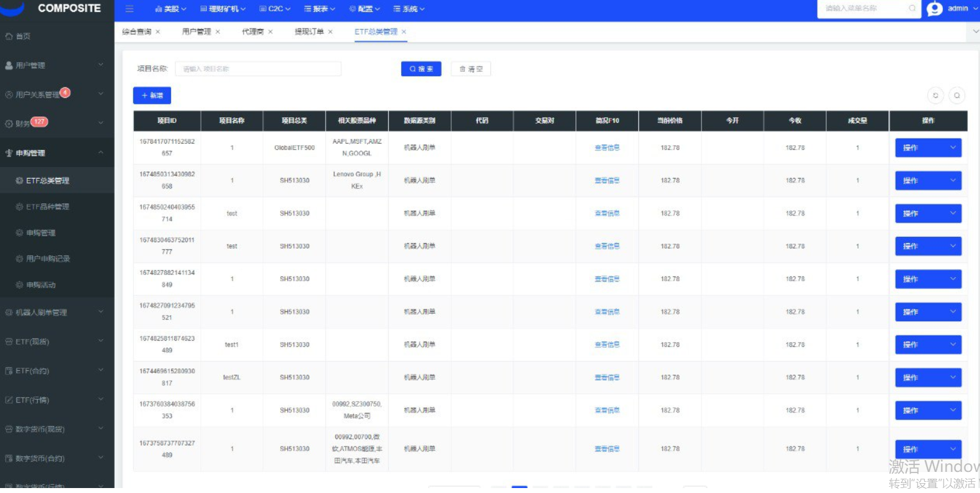Open the 系统 top menu

pos(409,9)
